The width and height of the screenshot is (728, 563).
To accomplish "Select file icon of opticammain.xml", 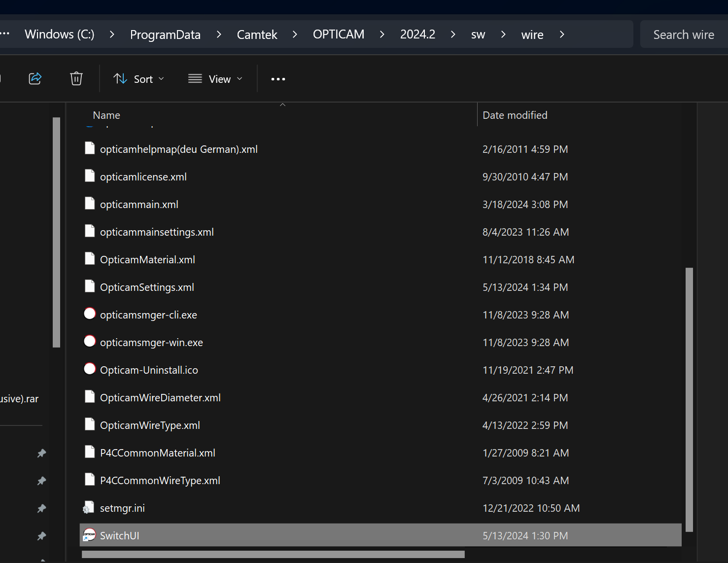I will click(90, 204).
